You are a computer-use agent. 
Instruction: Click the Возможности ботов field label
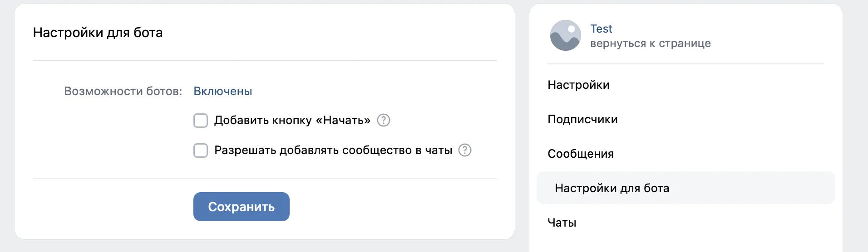coord(123,91)
